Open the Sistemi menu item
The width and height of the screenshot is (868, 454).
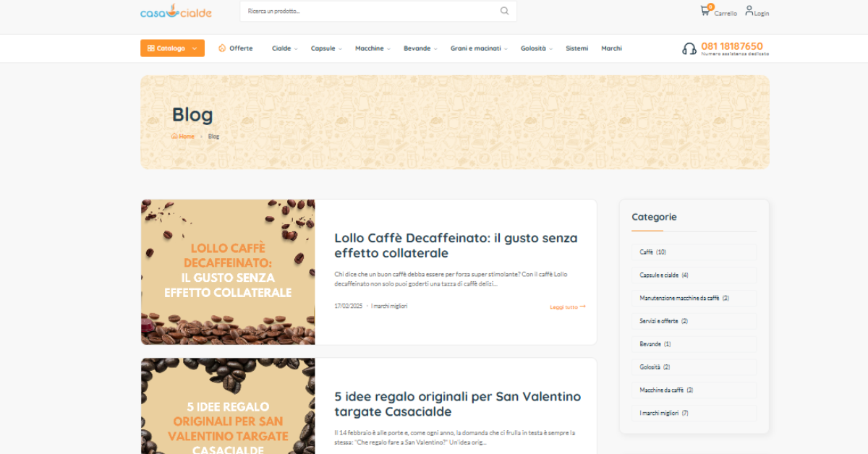[577, 48]
